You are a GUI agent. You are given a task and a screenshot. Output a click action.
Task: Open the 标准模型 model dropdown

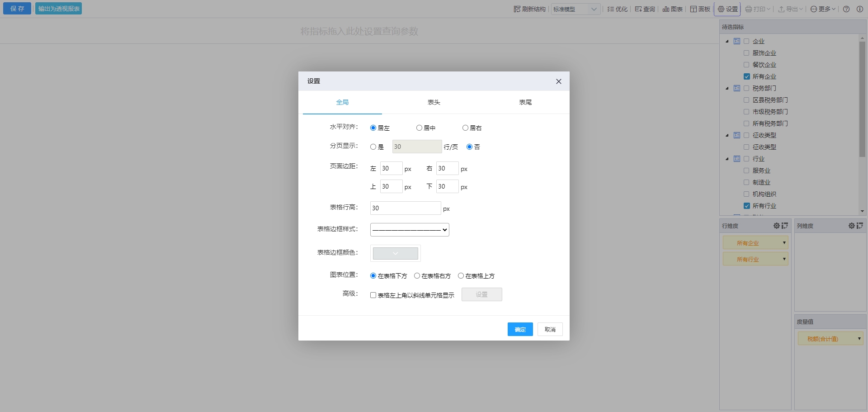click(x=575, y=9)
